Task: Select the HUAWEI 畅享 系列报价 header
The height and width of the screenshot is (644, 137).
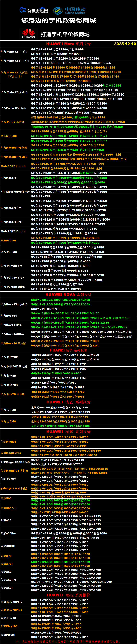Action: [68, 350]
